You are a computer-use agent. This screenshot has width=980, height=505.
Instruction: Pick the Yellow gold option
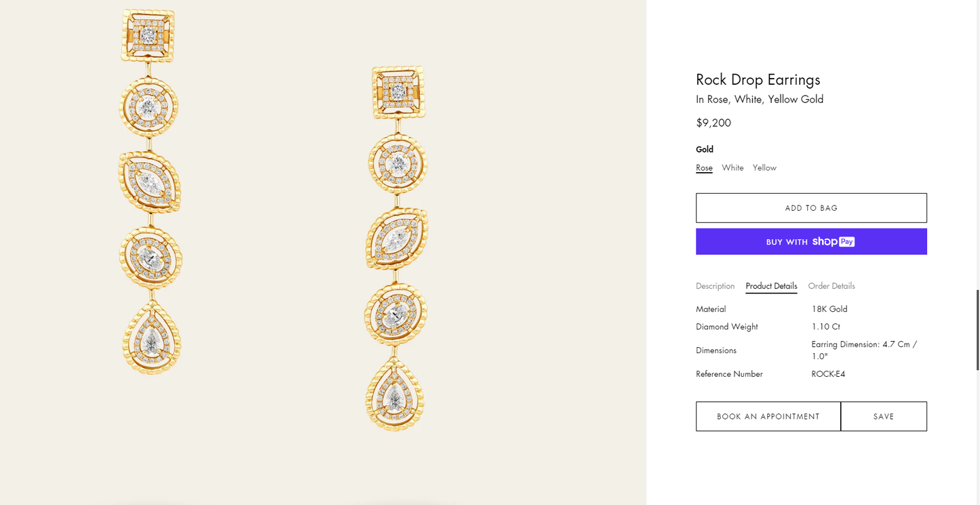click(764, 168)
